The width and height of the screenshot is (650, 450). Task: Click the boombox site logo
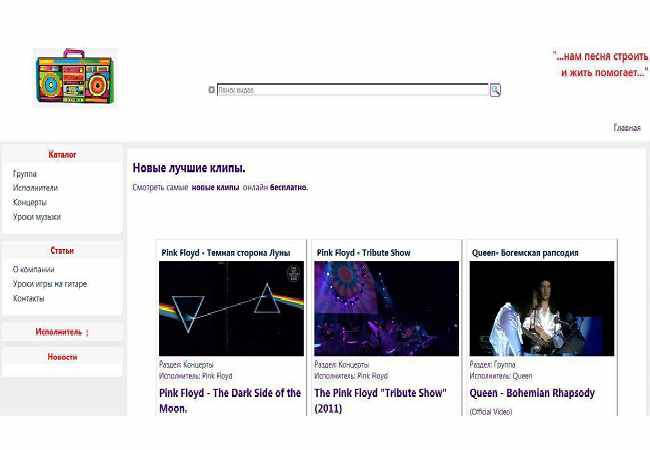75,77
